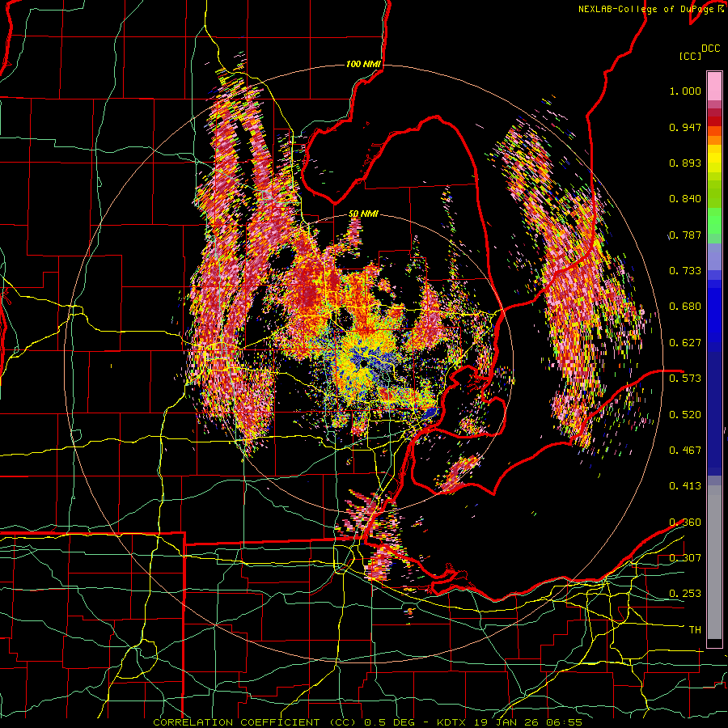
Task: Click the 0.360 legend value
Action: point(685,523)
